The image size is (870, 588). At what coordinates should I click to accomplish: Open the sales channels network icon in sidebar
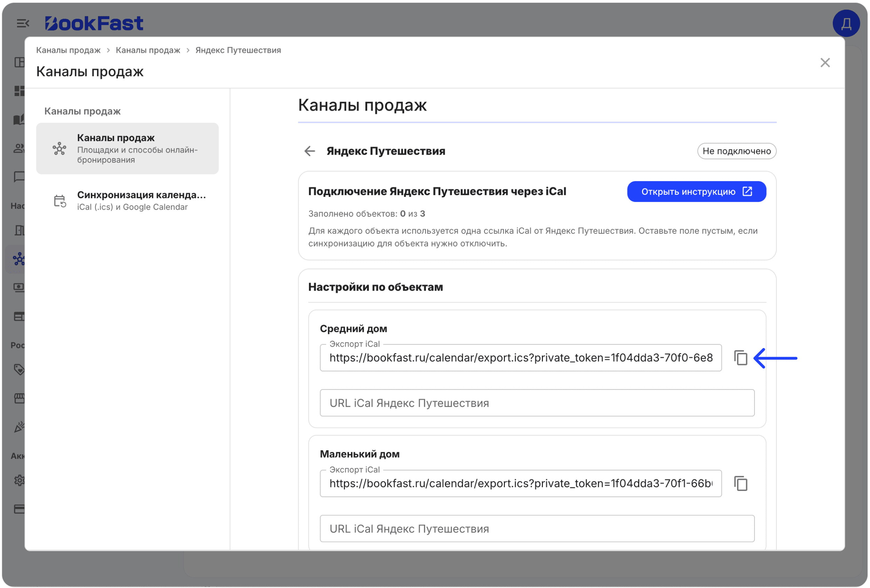[x=19, y=259]
